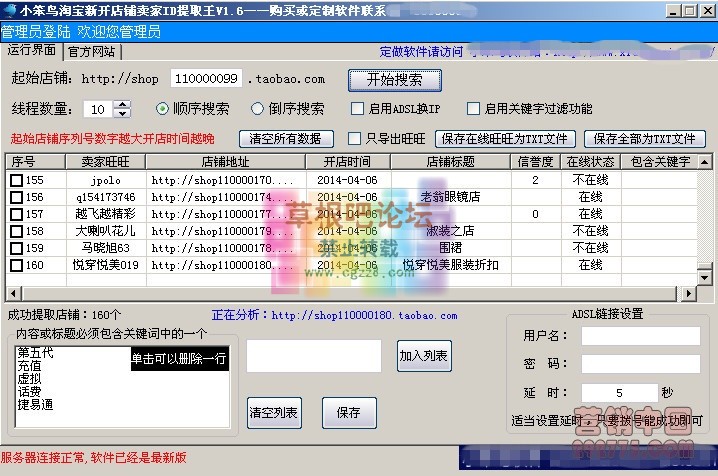Minimize the window

(672, 11)
